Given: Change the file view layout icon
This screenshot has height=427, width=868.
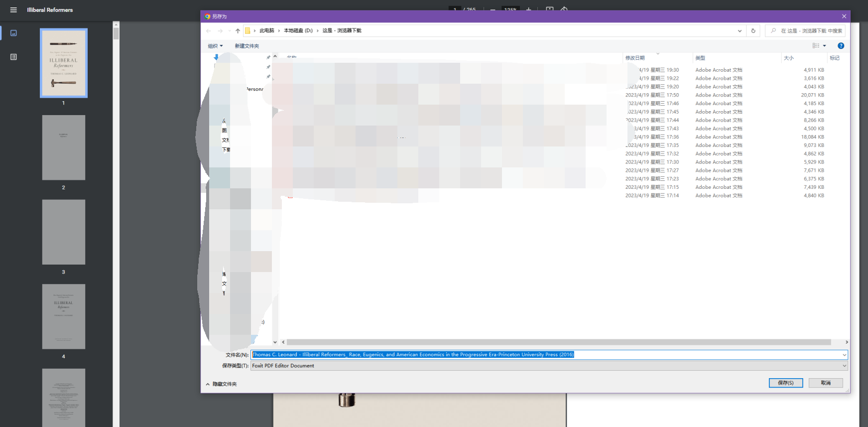Looking at the screenshot, I should (816, 46).
